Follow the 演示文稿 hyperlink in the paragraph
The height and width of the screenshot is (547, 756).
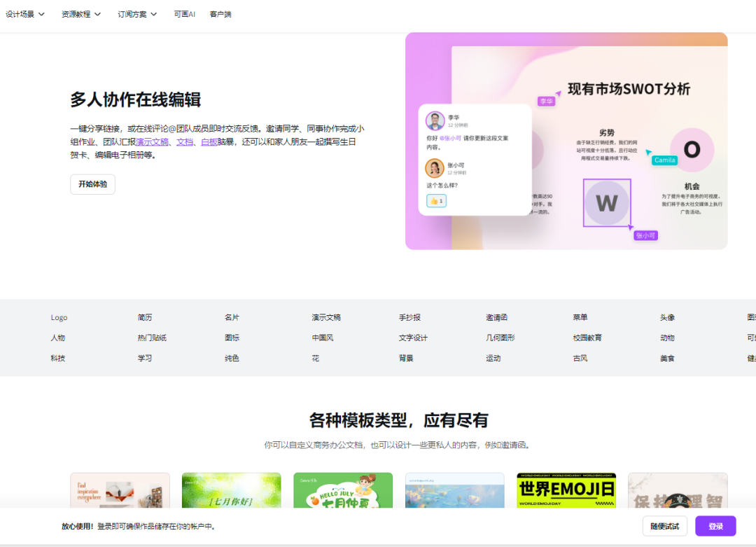(153, 141)
